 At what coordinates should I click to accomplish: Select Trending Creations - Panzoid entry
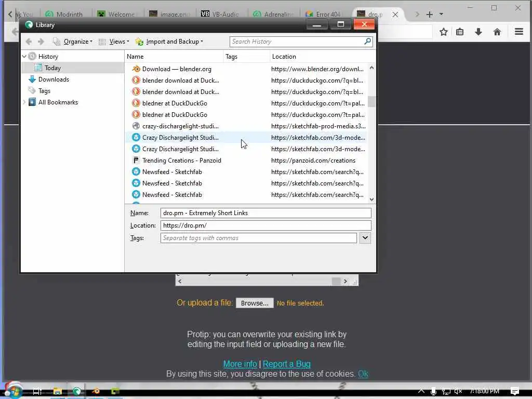click(181, 161)
